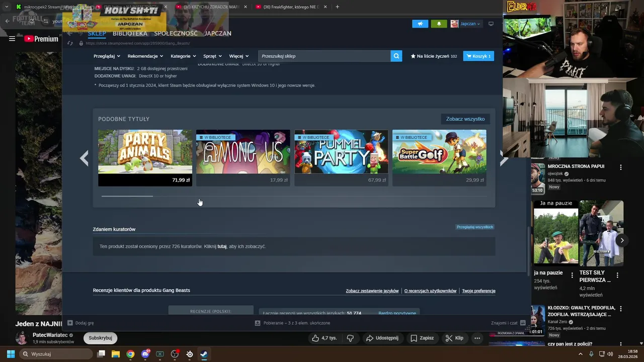Show next Shorts with the right chevron
This screenshot has height=362, width=644.
tap(622, 240)
